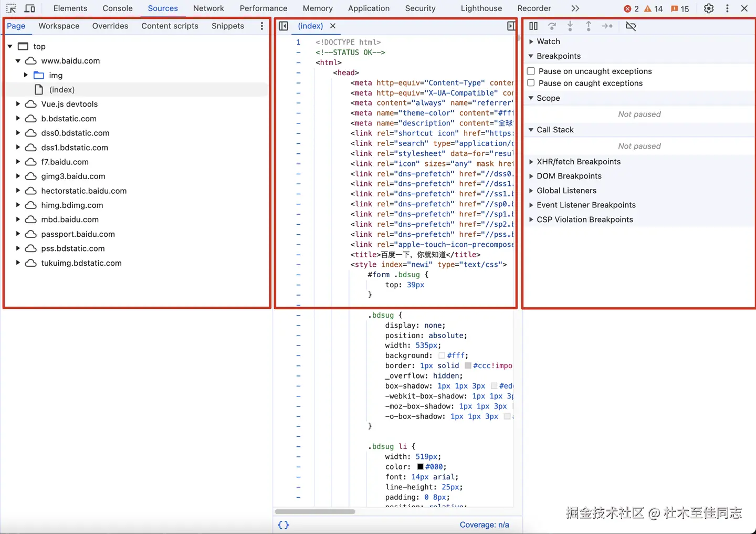756x534 pixels.
Task: Toggle the device toolbar icon
Action: 30,8
